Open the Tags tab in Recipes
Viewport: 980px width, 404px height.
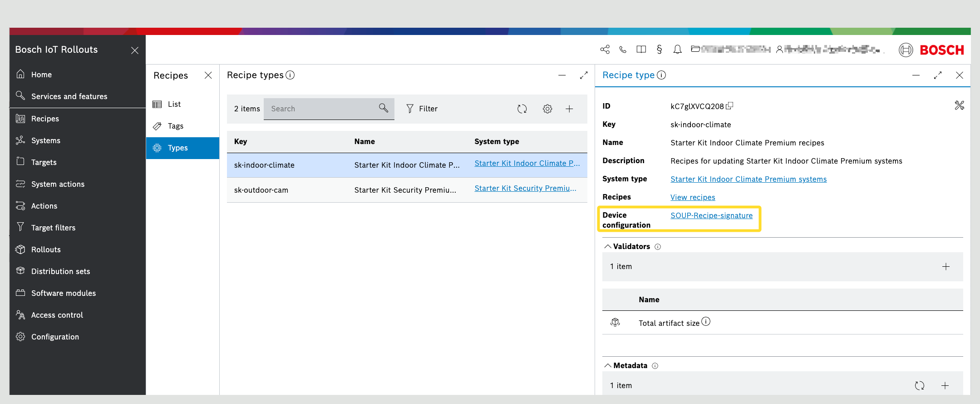point(176,126)
